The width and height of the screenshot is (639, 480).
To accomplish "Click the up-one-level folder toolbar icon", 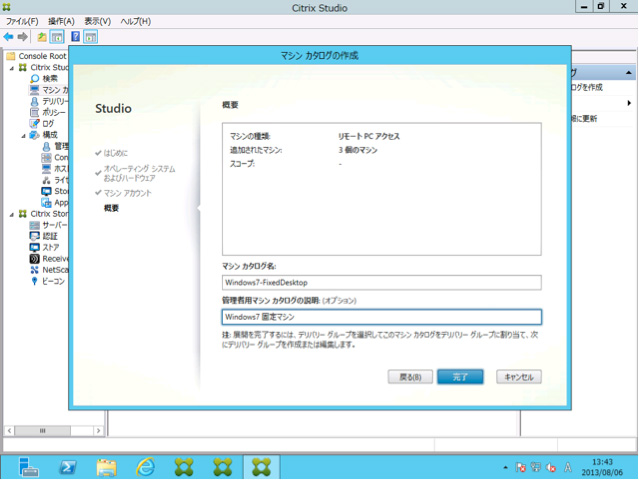I will pyautogui.click(x=42, y=37).
